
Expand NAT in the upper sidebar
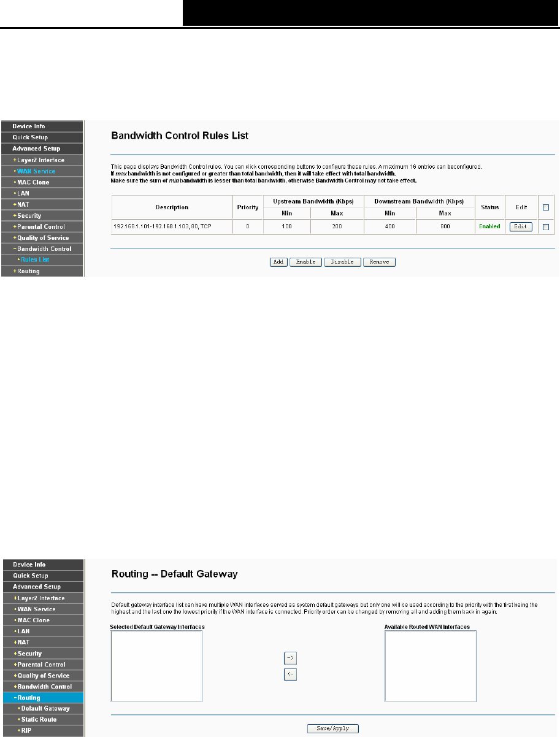pyautogui.click(x=42, y=204)
